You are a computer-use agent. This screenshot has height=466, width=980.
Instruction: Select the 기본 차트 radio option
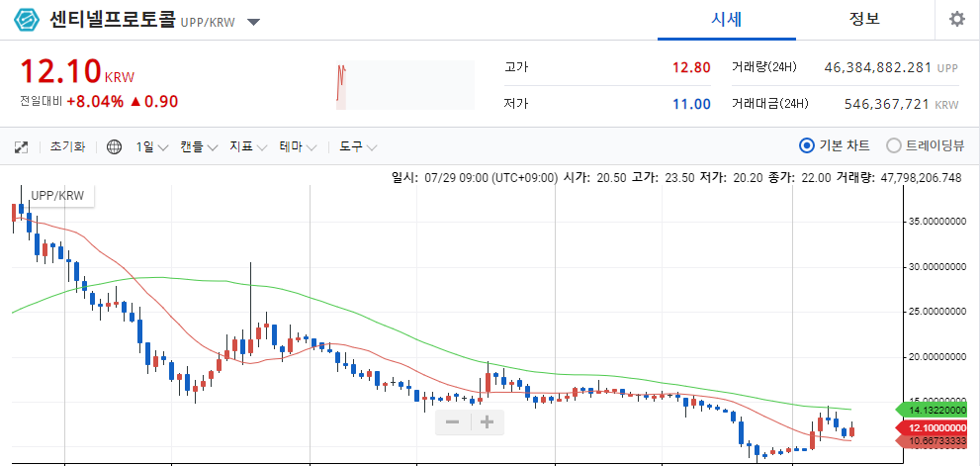pyautogui.click(x=835, y=145)
